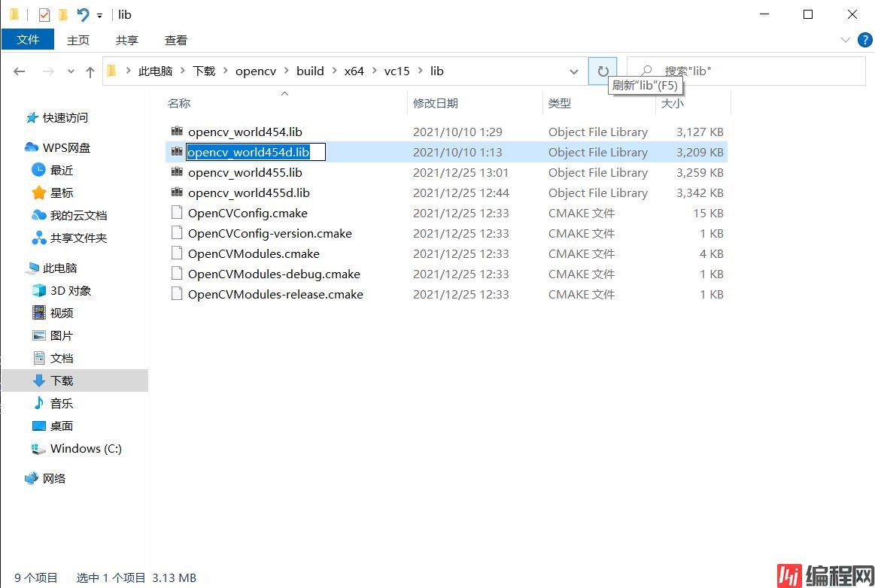
Task: Select Windows (C:) drive in sidebar
Action: [85, 448]
